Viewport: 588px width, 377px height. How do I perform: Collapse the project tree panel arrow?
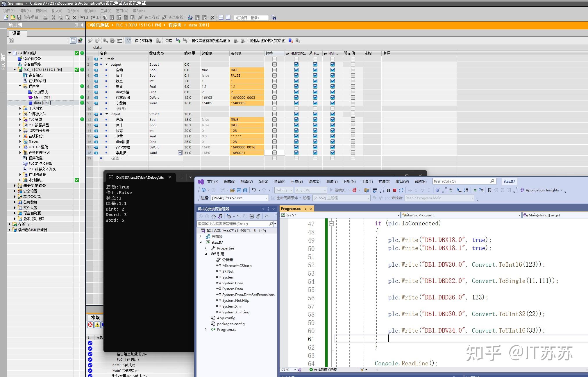(82, 25)
